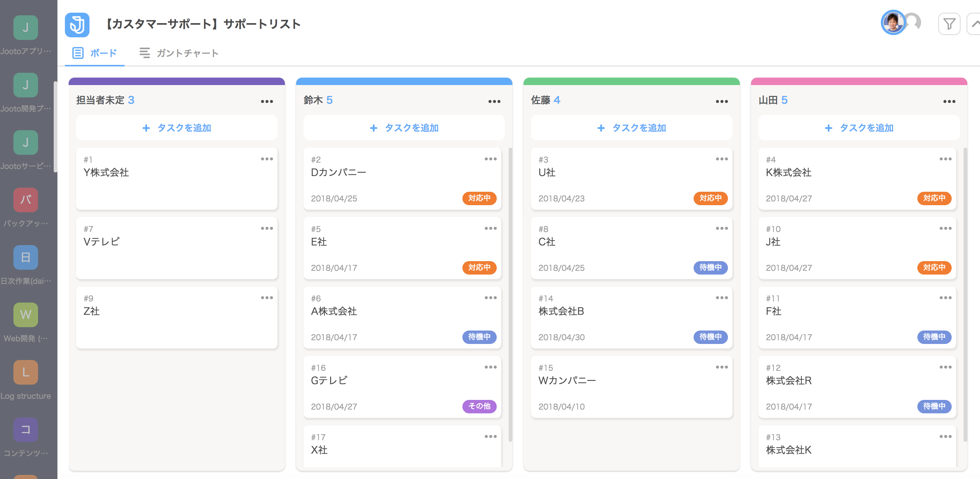The image size is (980, 479).
Task: Click 待機中 label on A株式会社 card
Action: point(479,337)
